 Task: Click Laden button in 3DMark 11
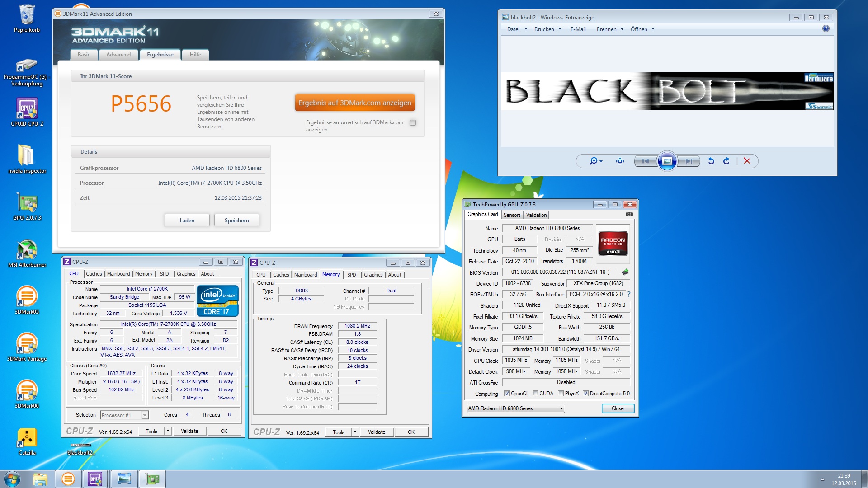click(187, 221)
